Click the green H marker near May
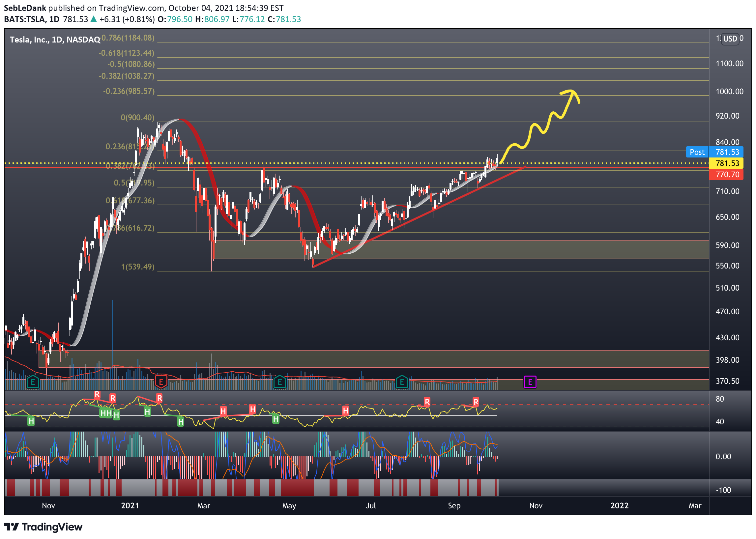Screen dimensions: 756x539 (276, 419)
